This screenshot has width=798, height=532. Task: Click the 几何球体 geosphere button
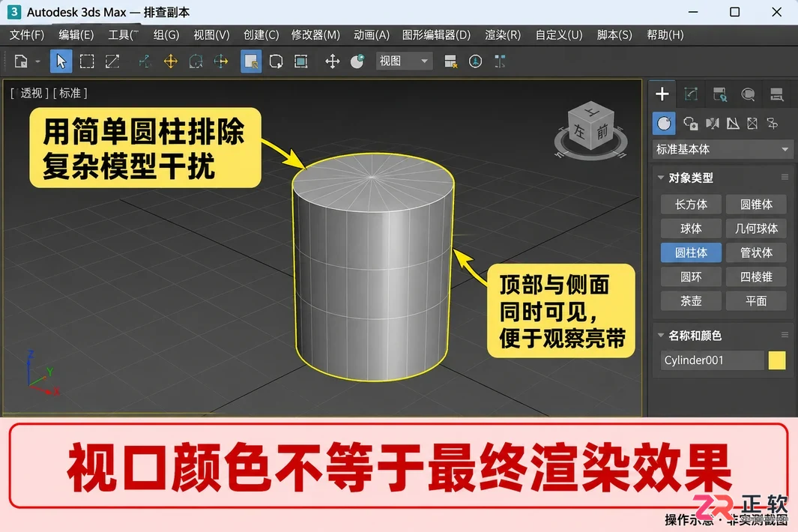pyautogui.click(x=756, y=229)
